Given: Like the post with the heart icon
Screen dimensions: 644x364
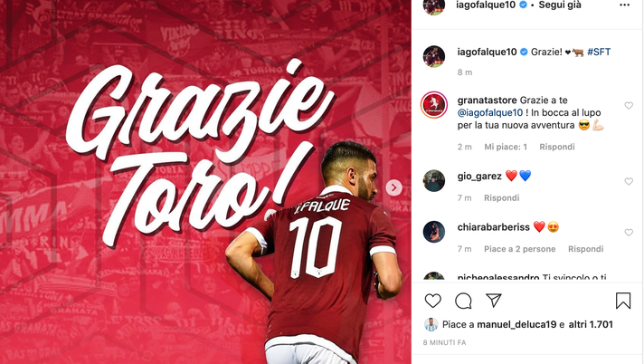Looking at the screenshot, I should click(x=433, y=301).
